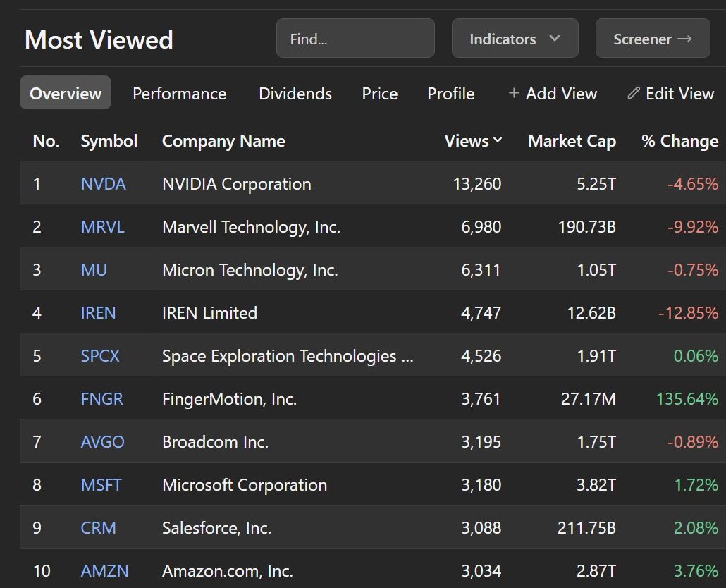
Task: Click the 27.17M market cap value
Action: 589,398
